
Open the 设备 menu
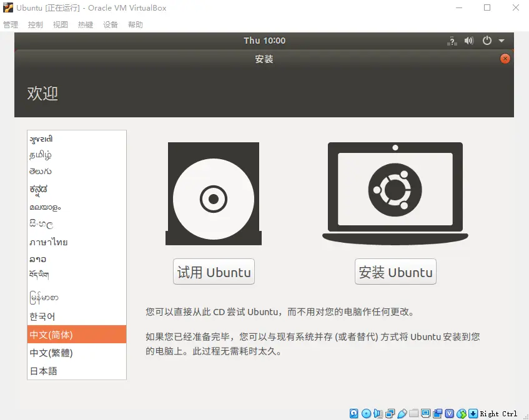(111, 24)
